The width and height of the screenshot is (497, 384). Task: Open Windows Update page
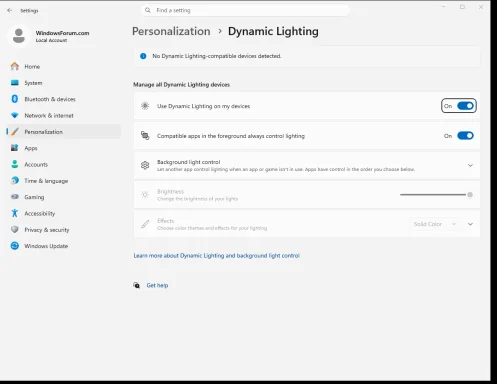point(63,246)
